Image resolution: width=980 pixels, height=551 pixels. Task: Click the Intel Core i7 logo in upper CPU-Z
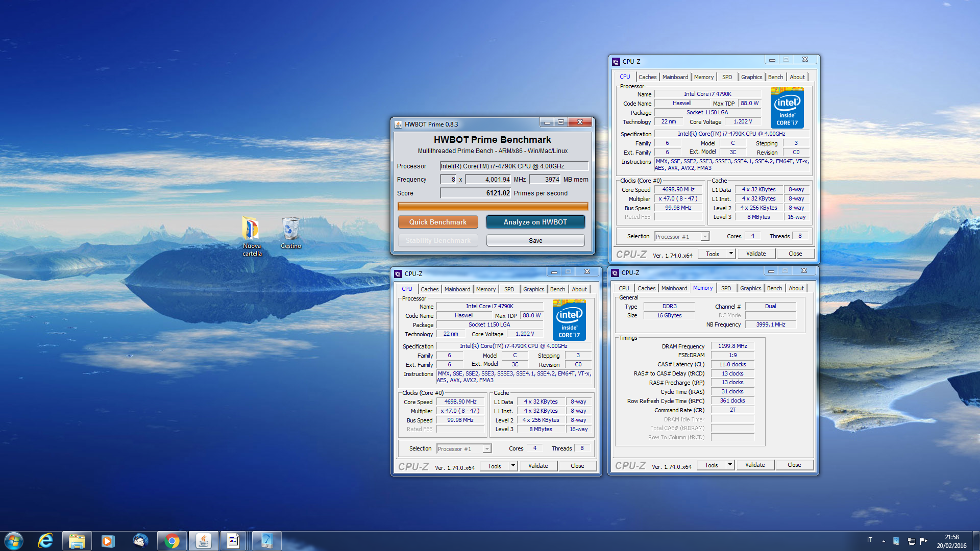click(787, 108)
